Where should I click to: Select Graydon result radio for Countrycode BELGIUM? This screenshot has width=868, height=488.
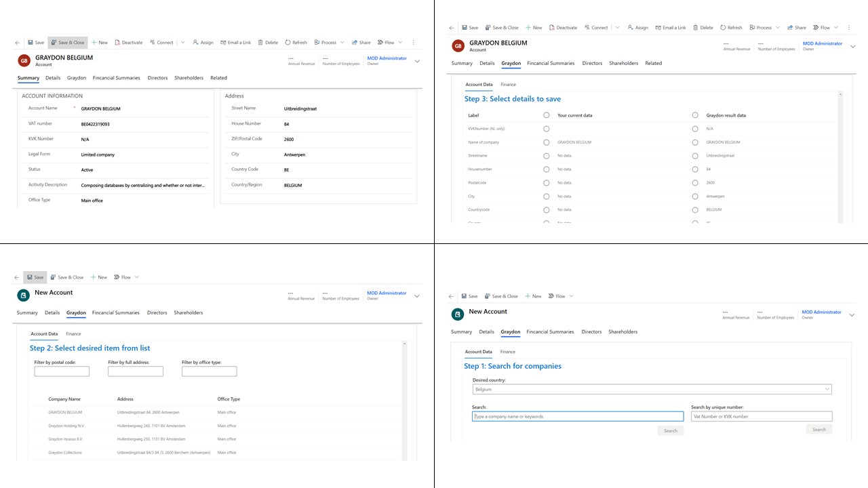click(695, 209)
